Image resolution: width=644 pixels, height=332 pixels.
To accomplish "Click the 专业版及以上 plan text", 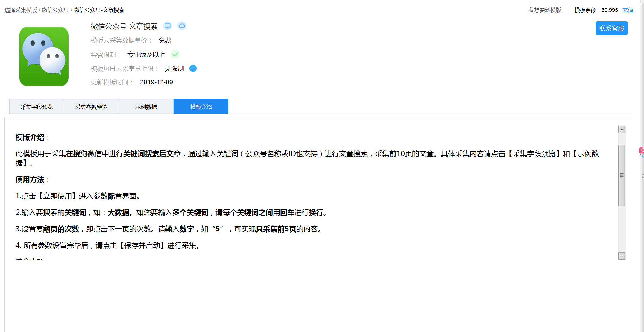I will tap(146, 55).
